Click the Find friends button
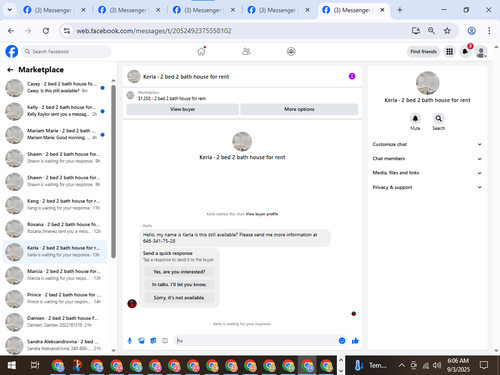 (423, 52)
